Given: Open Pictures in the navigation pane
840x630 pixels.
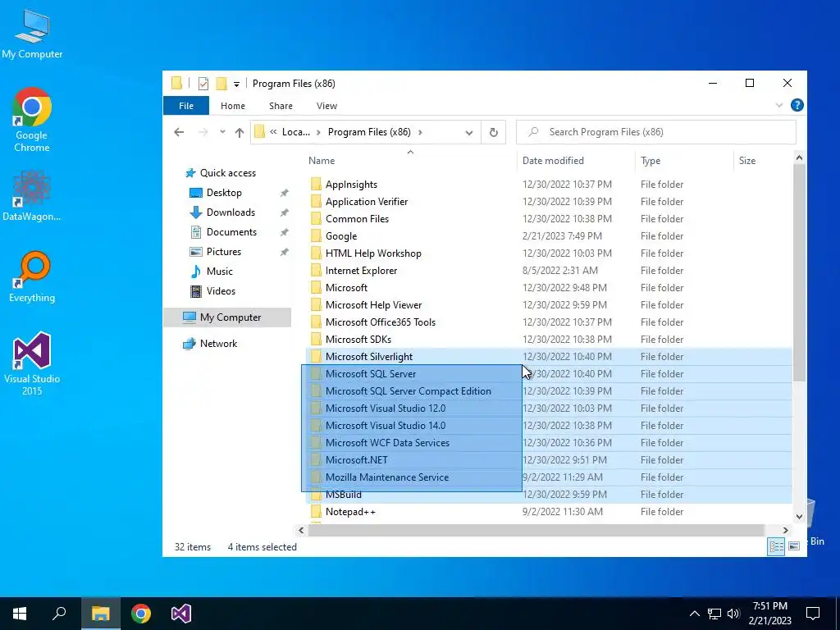Looking at the screenshot, I should pyautogui.click(x=223, y=252).
